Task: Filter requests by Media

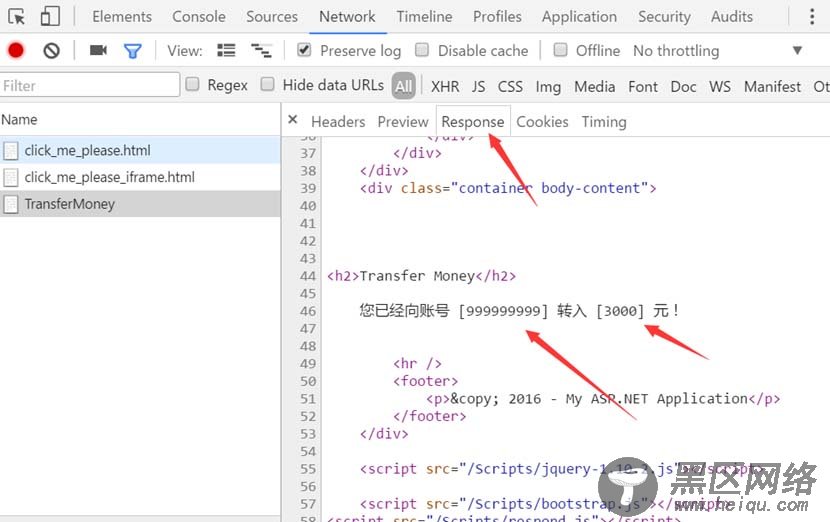Action: (594, 86)
